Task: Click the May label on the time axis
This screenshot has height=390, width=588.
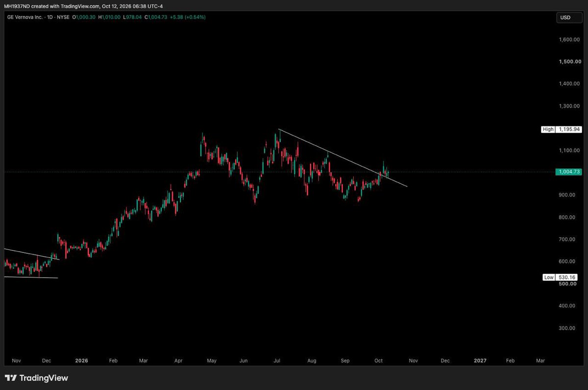Action: [x=212, y=361]
